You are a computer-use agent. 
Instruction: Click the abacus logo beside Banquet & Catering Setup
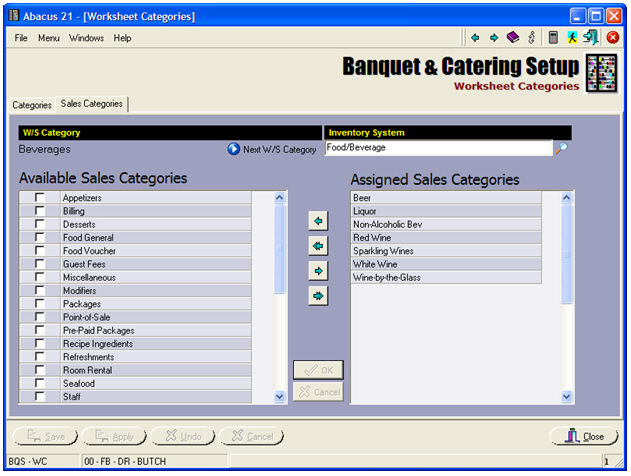601,74
